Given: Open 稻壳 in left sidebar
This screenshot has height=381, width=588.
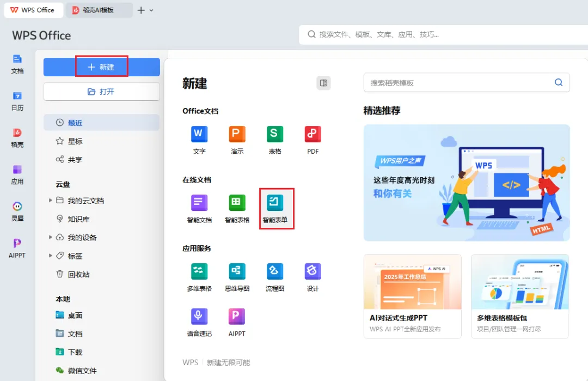Looking at the screenshot, I should (17, 138).
